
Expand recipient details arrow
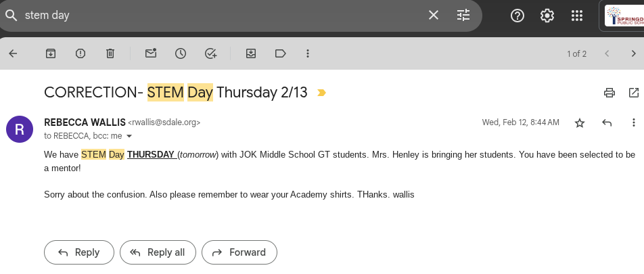(130, 136)
